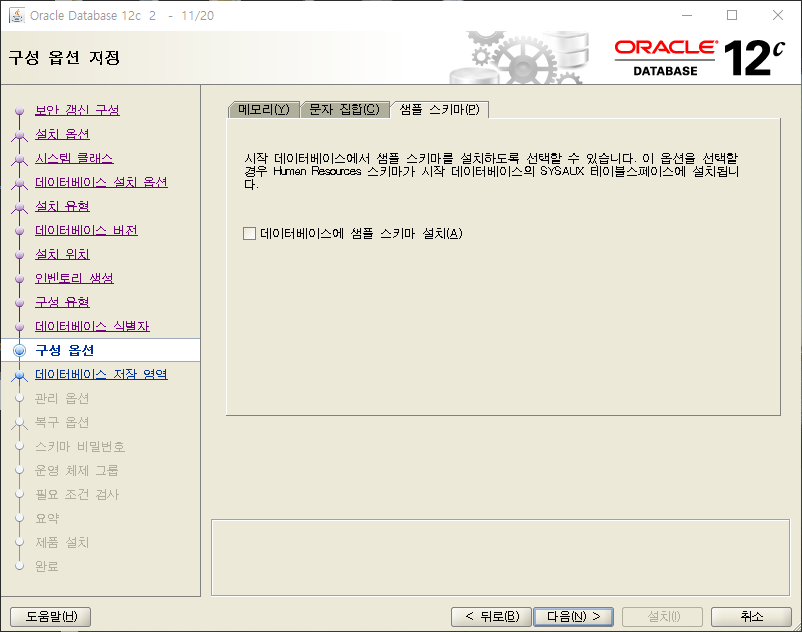Click the 구성 옵션 지정 page heading
This screenshot has height=632, width=802.
[64, 57]
